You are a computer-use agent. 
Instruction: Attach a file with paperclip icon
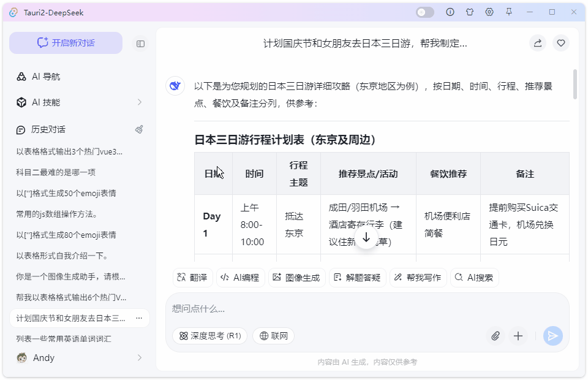[x=496, y=336]
